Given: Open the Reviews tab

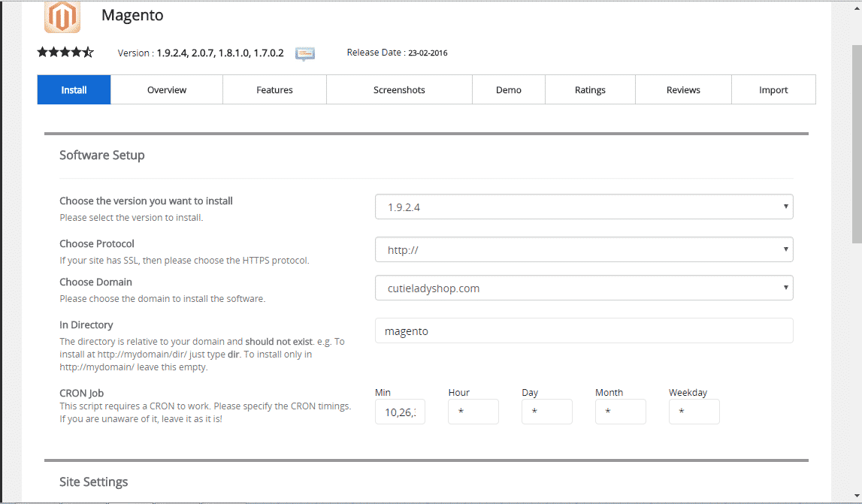Looking at the screenshot, I should click(x=683, y=89).
